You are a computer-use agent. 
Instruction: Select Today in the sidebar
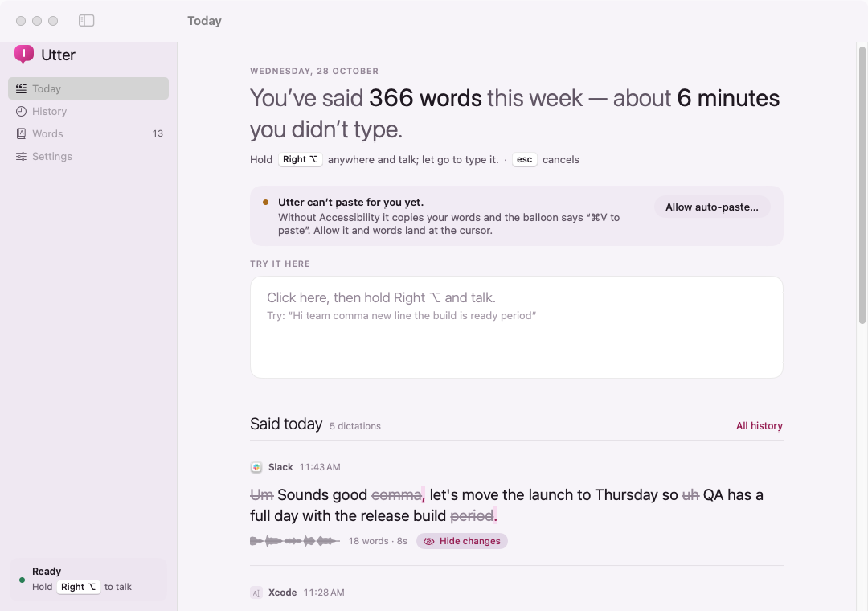88,88
